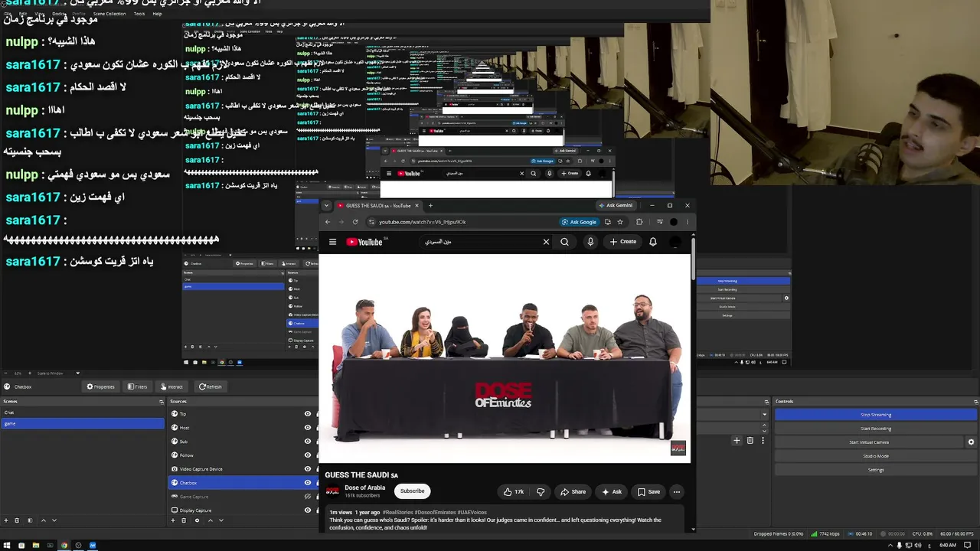The width and height of the screenshot is (980, 551).
Task: Undock the Controls panel
Action: pos(975,402)
